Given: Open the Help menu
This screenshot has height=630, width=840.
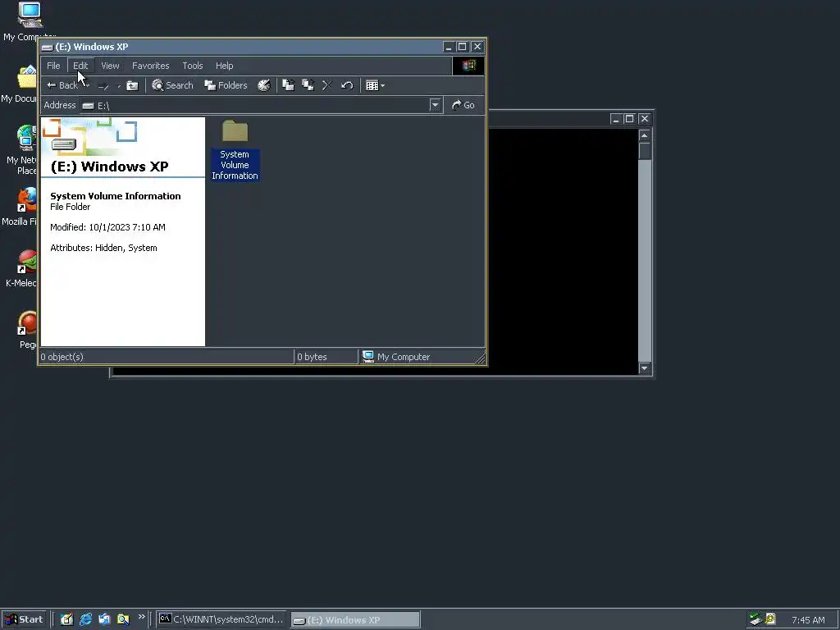Looking at the screenshot, I should point(225,66).
